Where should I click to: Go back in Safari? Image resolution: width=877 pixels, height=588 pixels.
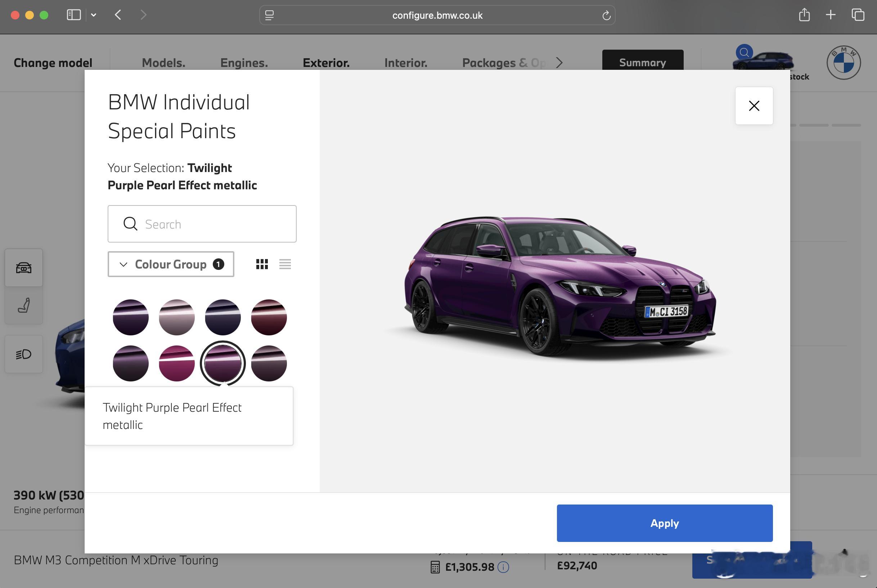click(x=118, y=15)
